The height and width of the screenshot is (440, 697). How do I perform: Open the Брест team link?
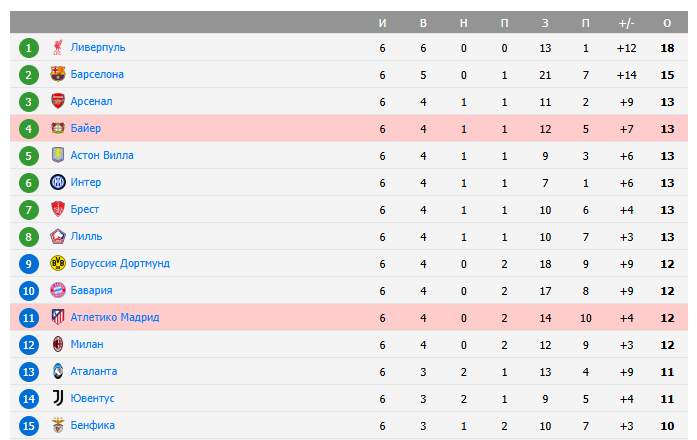(85, 209)
